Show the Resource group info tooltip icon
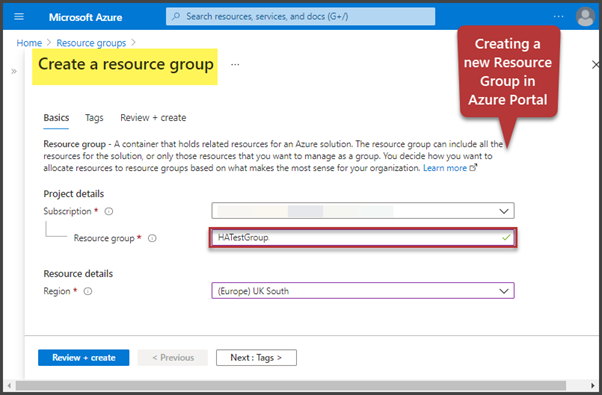This screenshot has width=602, height=395. pyautogui.click(x=152, y=238)
